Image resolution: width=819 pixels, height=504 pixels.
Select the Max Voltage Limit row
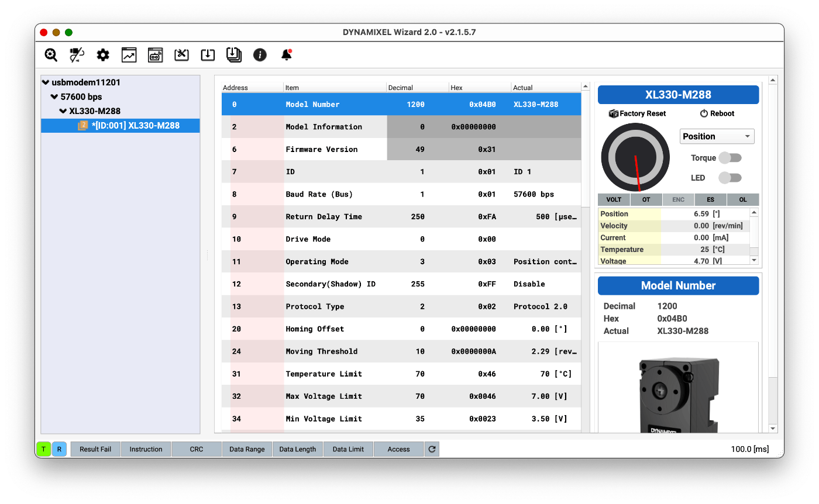click(401, 396)
